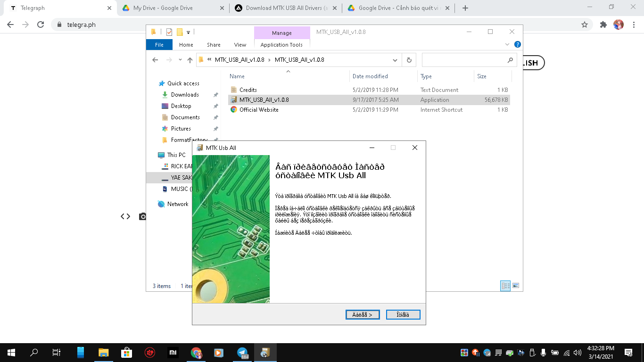This screenshot has height=362, width=644.
Task: Open Desktop in the navigation pane
Action: tap(181, 106)
